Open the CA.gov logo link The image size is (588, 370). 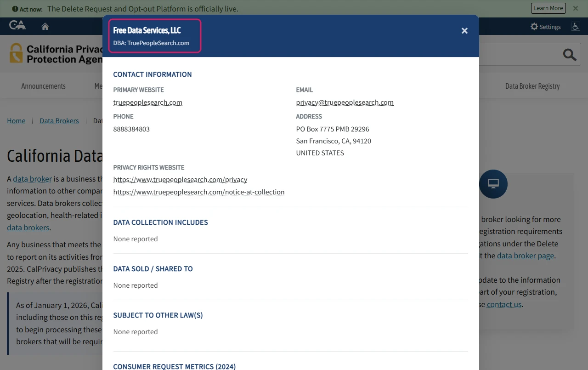(17, 25)
